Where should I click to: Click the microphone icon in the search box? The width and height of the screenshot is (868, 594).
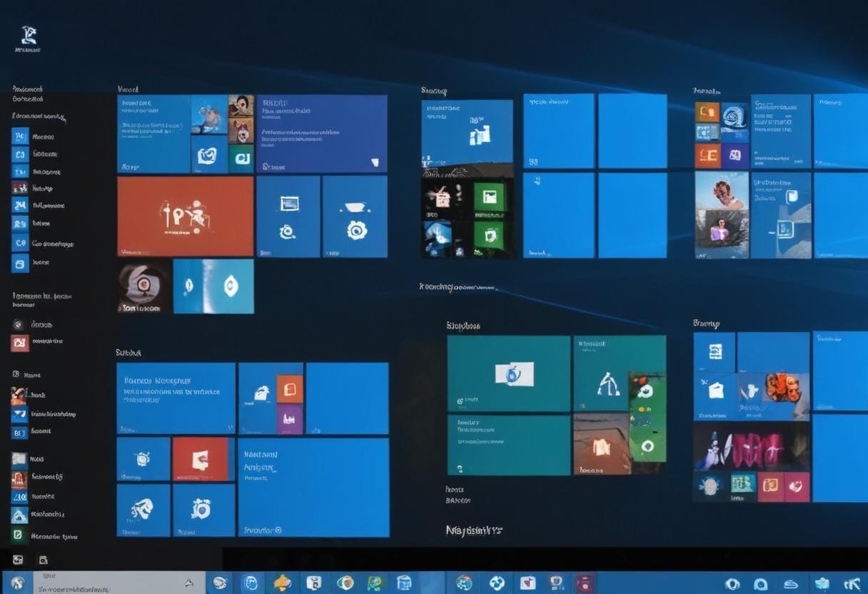coord(188,583)
